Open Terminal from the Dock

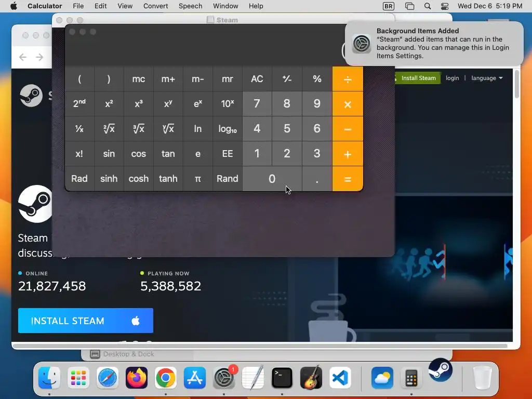[x=282, y=378]
